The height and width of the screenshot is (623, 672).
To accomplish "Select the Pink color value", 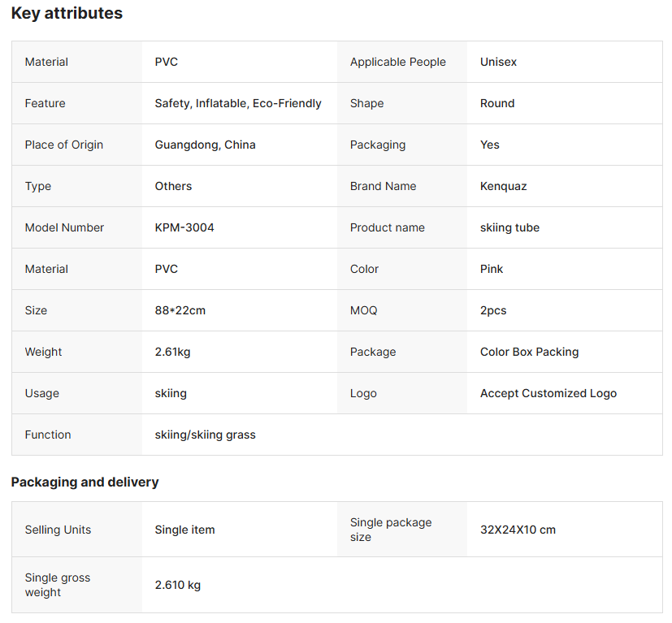I will click(492, 269).
